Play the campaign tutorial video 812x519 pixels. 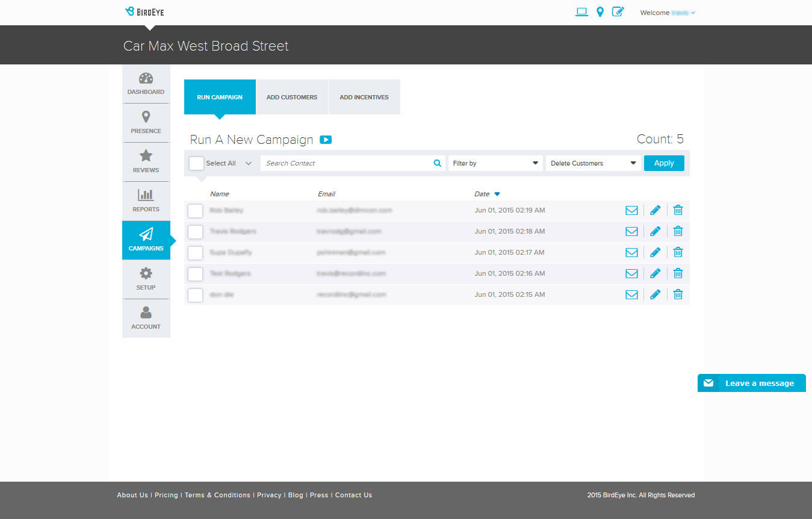tap(326, 139)
